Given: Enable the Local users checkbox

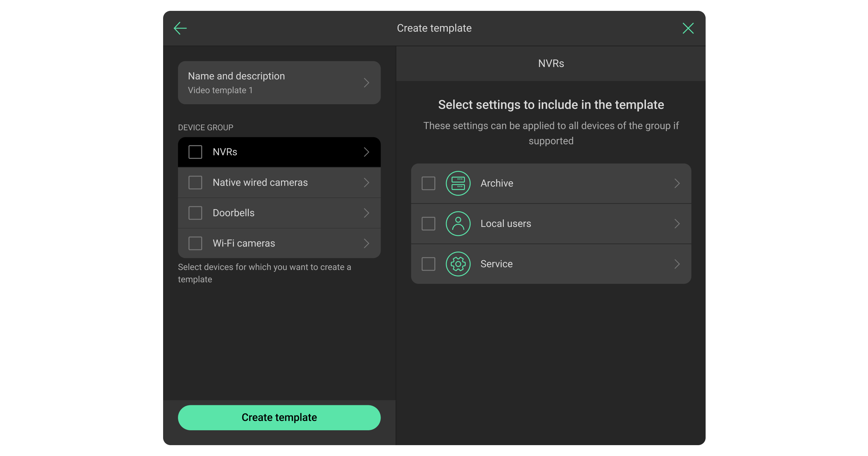Looking at the screenshot, I should coord(428,224).
